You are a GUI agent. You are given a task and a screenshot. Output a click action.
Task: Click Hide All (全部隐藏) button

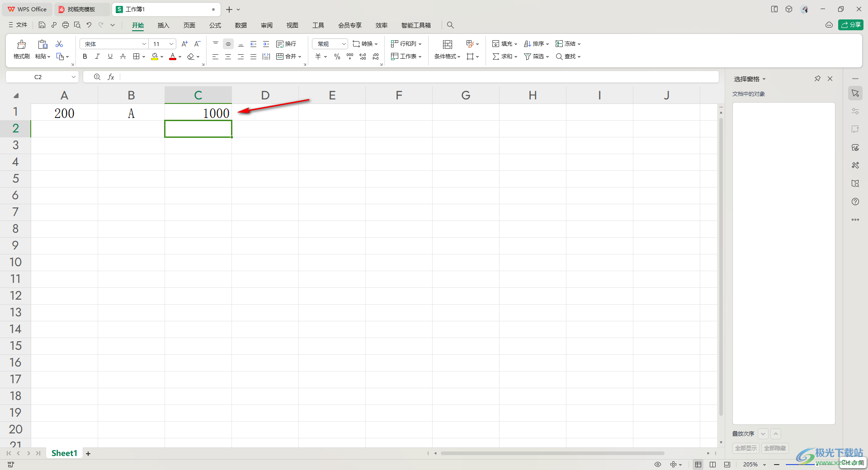pos(775,448)
